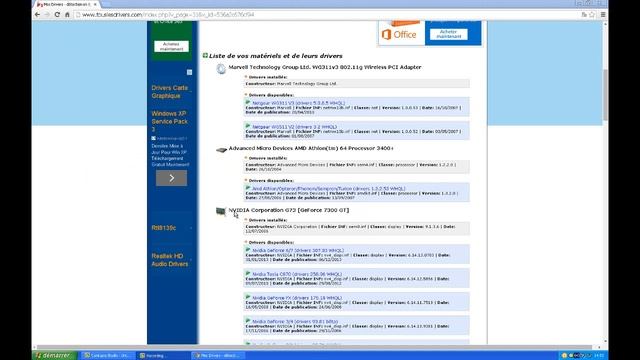
Task: Close the Mes Drivers browser tab
Action: (95, 4)
